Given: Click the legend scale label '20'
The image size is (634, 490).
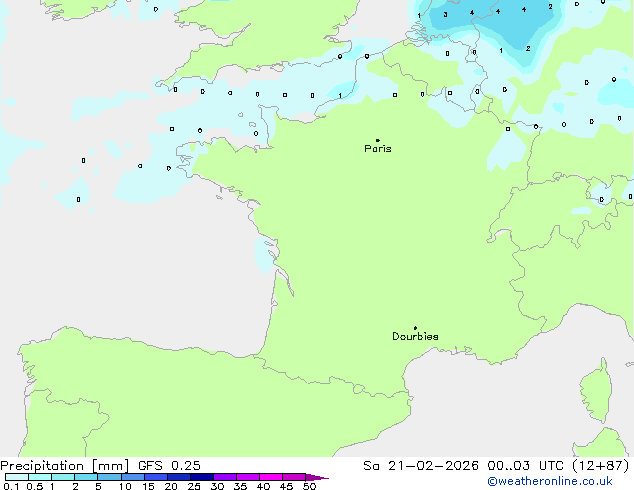Looking at the screenshot, I should click(x=171, y=486).
